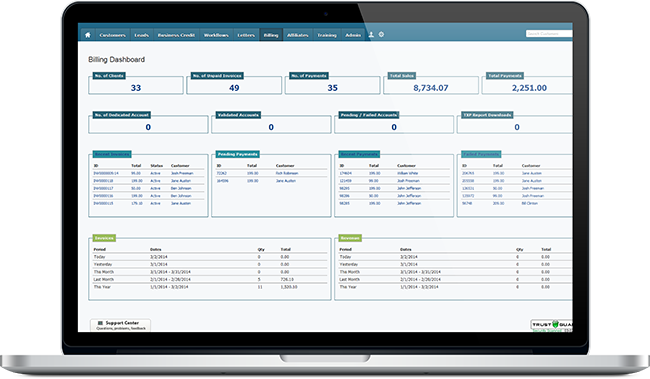Click the No. of Clients count 33
This screenshot has width=650, height=379.
[x=136, y=88]
